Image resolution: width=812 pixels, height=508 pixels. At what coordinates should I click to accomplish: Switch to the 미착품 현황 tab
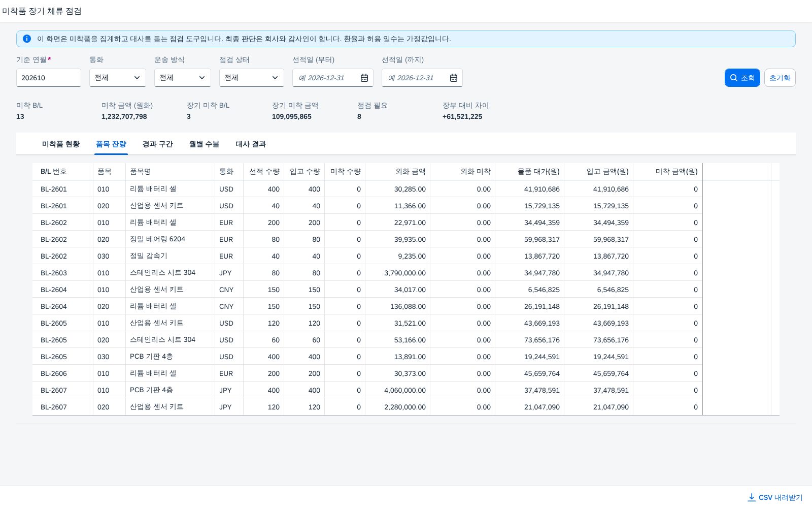coord(61,144)
